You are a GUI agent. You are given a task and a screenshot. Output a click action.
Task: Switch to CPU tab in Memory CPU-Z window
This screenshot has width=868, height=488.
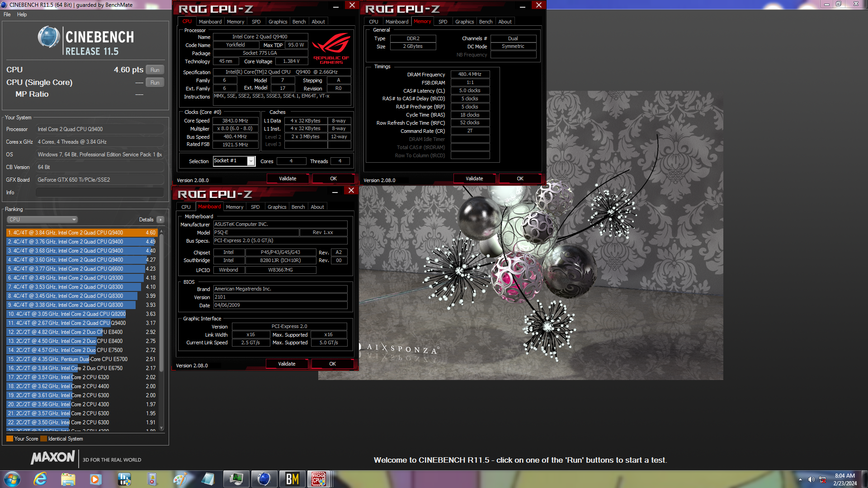click(x=373, y=22)
